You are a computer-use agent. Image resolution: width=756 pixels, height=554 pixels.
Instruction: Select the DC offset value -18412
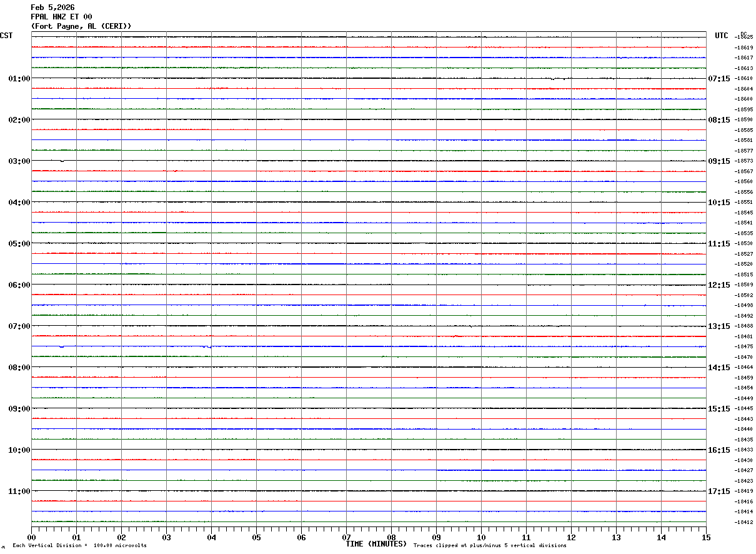(x=744, y=522)
